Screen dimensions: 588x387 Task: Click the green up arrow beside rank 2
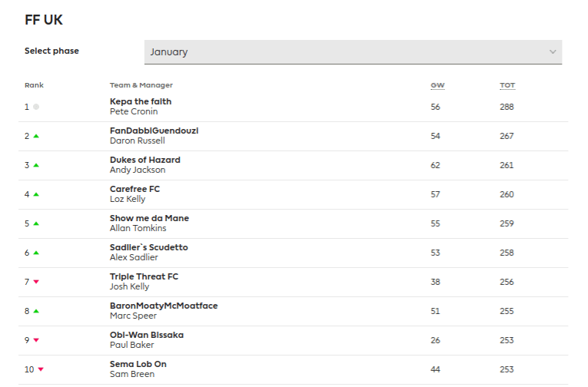pyautogui.click(x=36, y=136)
